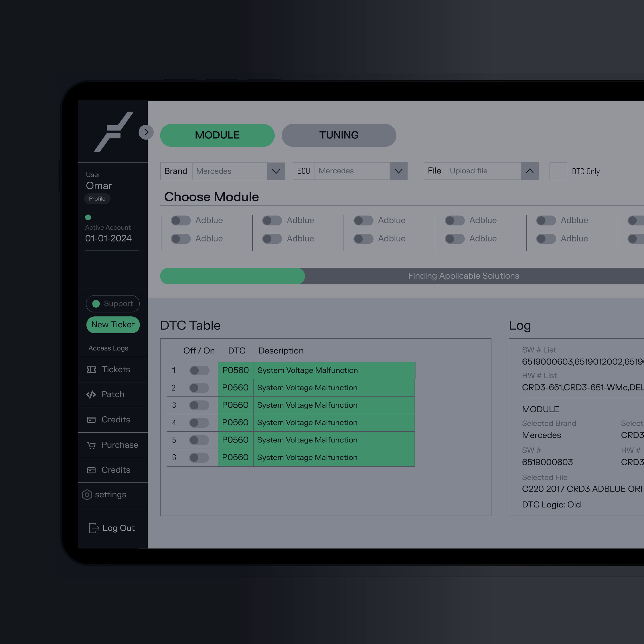This screenshot has width=644, height=644.
Task: Switch to the TUNING tab
Action: 339,135
